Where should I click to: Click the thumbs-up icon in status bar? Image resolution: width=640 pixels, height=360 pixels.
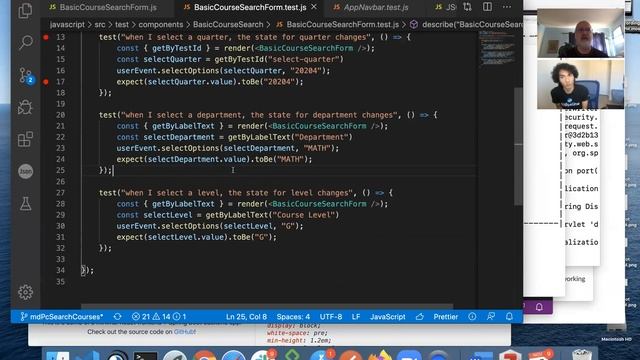pyautogui.click(x=420, y=317)
